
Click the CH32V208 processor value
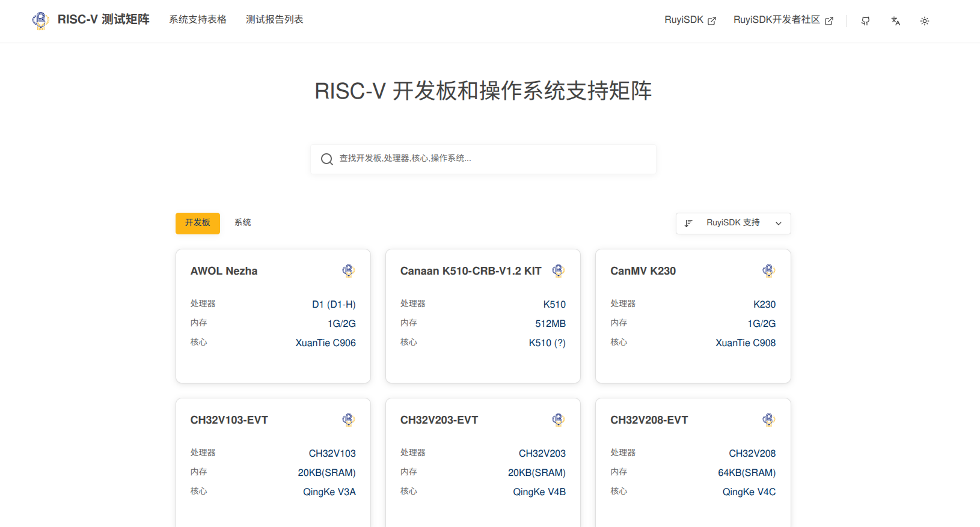pyautogui.click(x=752, y=454)
